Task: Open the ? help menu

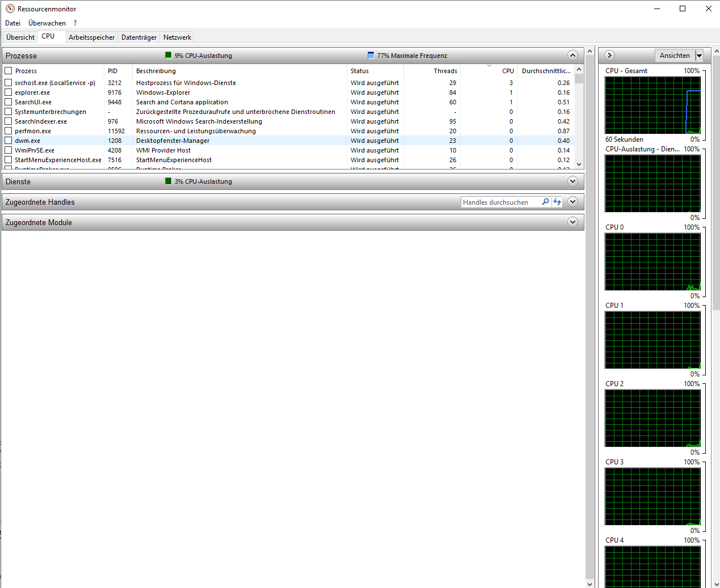Action: pos(75,23)
